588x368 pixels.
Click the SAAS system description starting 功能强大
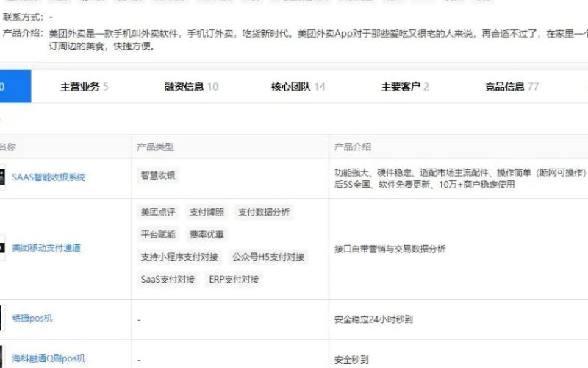tap(461, 179)
